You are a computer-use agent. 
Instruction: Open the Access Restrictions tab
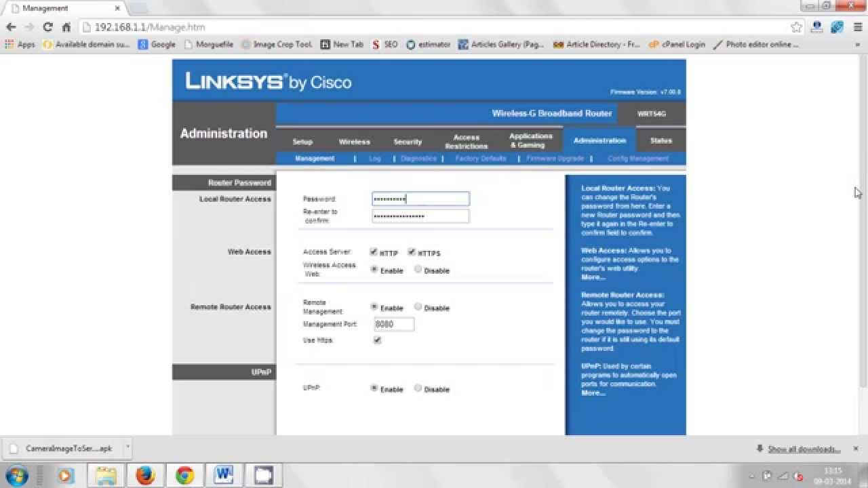pyautogui.click(x=466, y=142)
